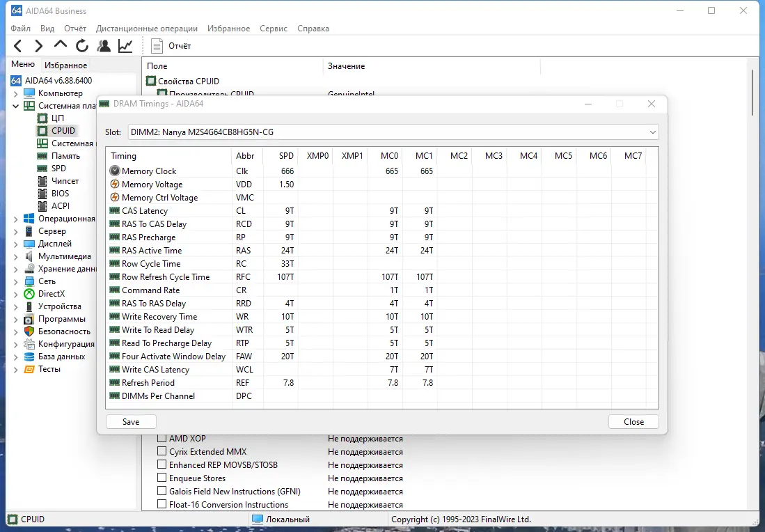Screen dimensions: 765x532
Task: Click the Отчёт report document icon
Action: 157,46
